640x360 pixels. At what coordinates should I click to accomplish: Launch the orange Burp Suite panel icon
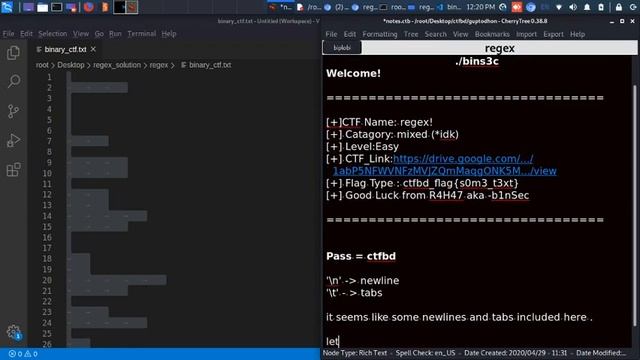(105, 7)
